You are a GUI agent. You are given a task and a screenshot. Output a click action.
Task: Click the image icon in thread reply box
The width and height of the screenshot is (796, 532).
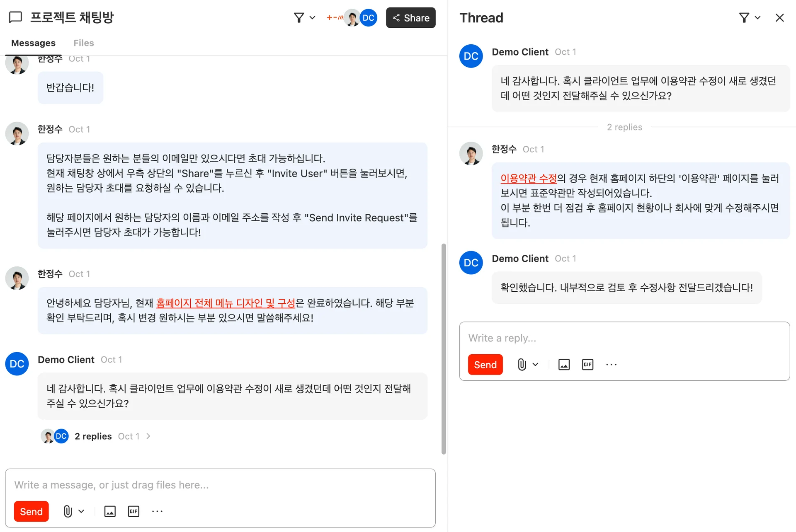point(564,365)
